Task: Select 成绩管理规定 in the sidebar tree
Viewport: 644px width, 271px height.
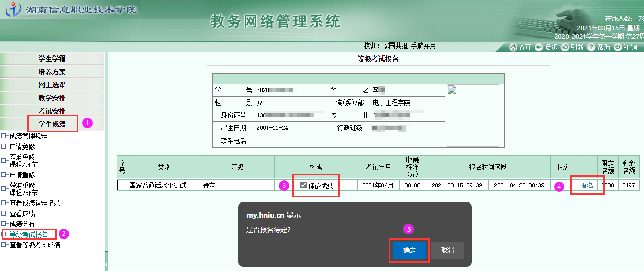Action: (28, 136)
